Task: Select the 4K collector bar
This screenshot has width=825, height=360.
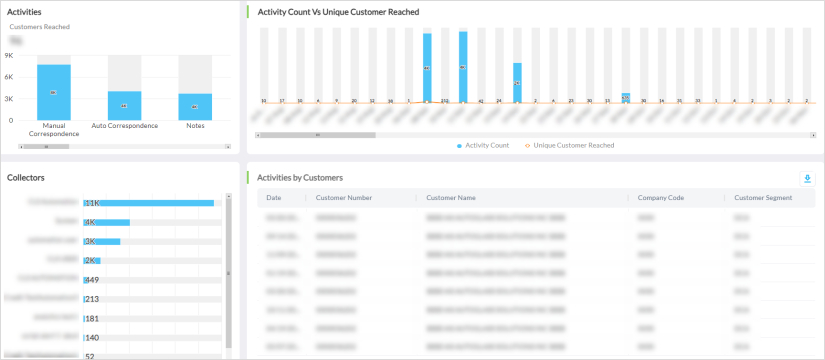Action: [106, 223]
